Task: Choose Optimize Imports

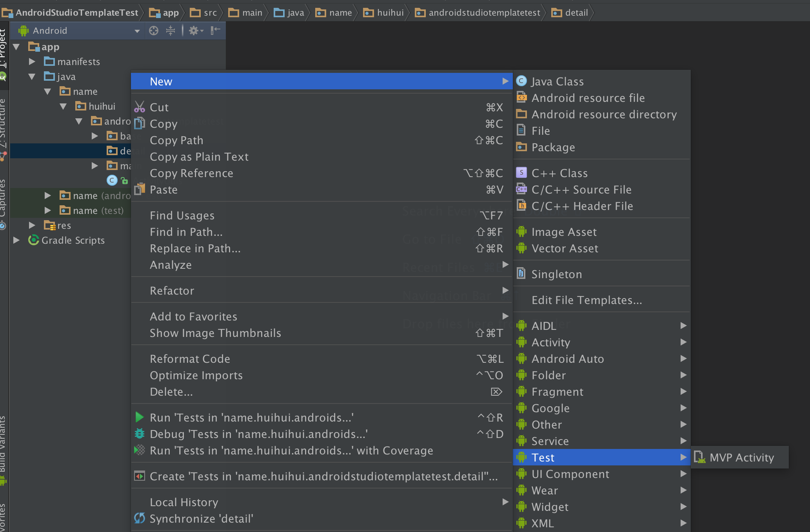Action: tap(321, 375)
